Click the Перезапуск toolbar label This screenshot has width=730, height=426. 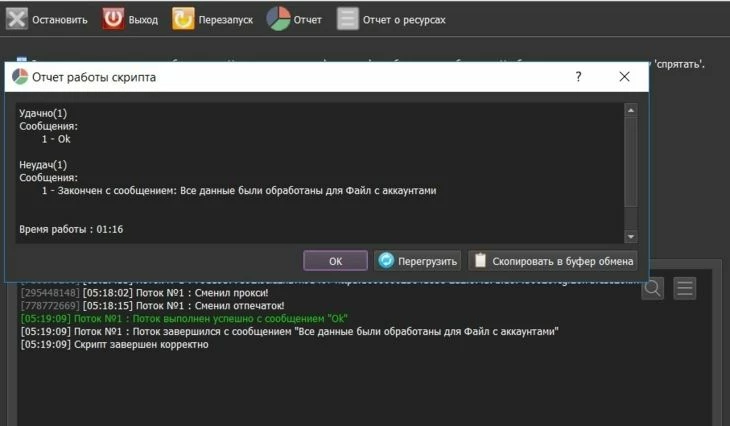point(226,20)
